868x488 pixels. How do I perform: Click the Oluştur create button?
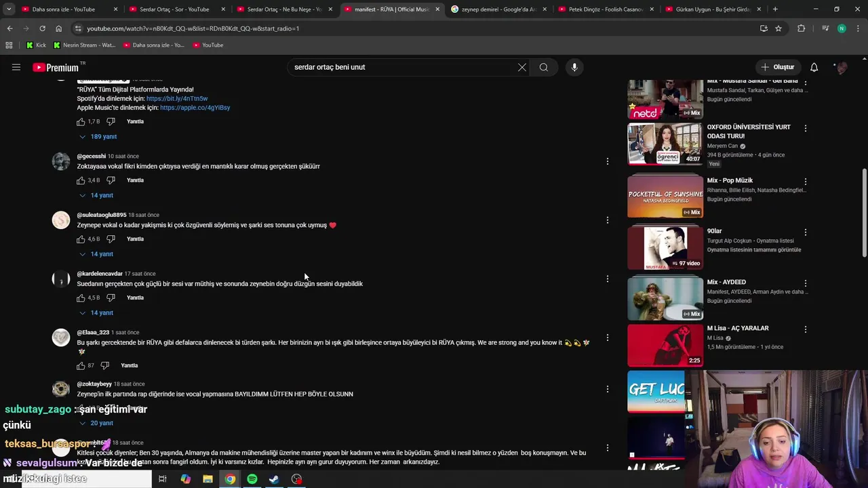778,67
